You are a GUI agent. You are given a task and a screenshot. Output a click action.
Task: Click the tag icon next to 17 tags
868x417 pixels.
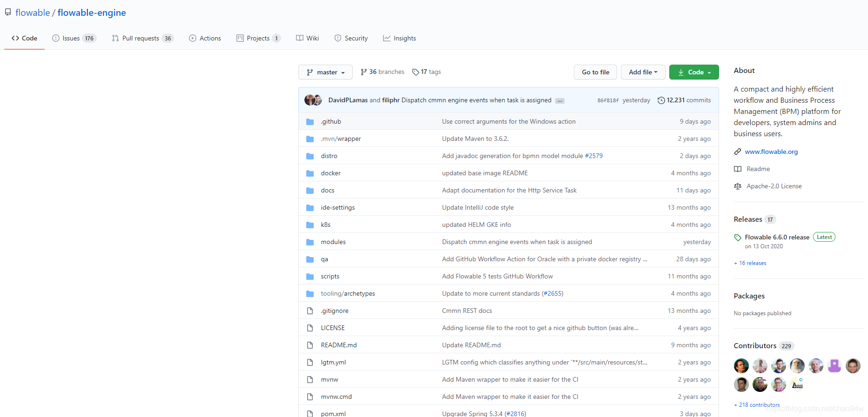[416, 72]
